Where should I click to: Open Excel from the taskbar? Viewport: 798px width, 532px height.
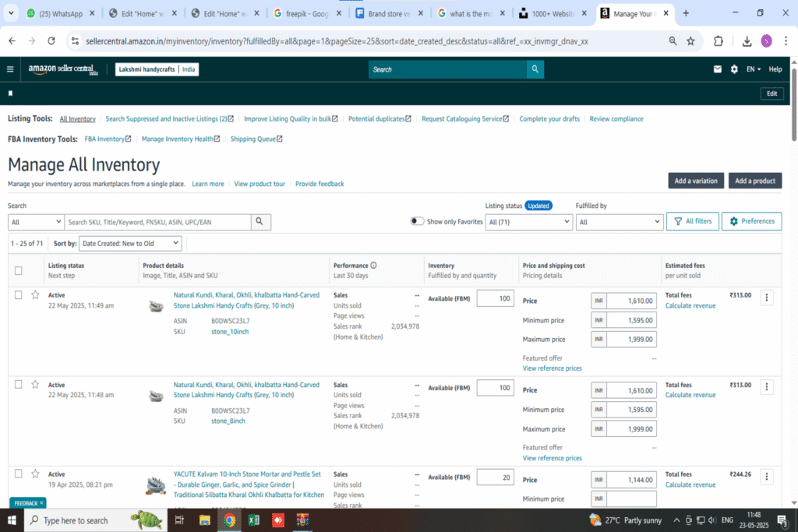point(253,520)
